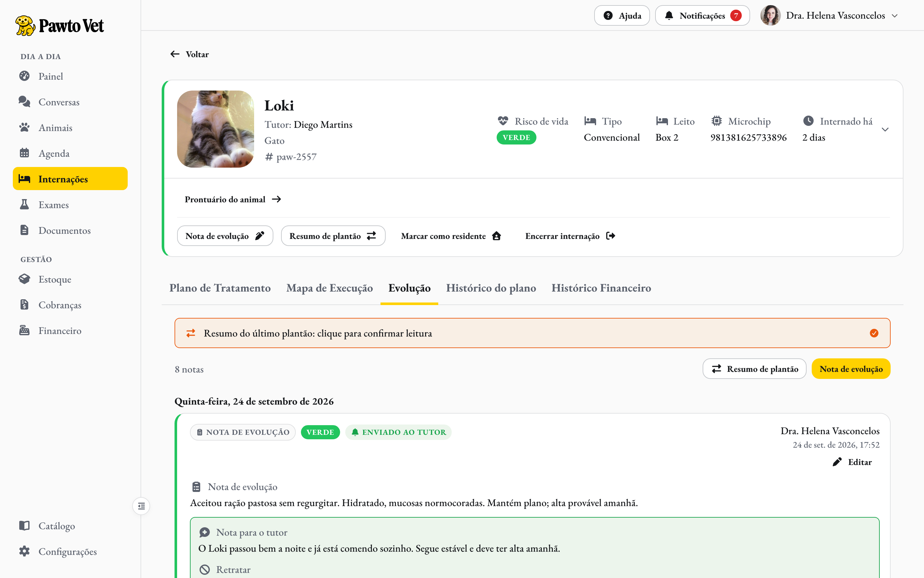Click the Financeiro cash register icon
924x578 pixels.
coord(24,330)
